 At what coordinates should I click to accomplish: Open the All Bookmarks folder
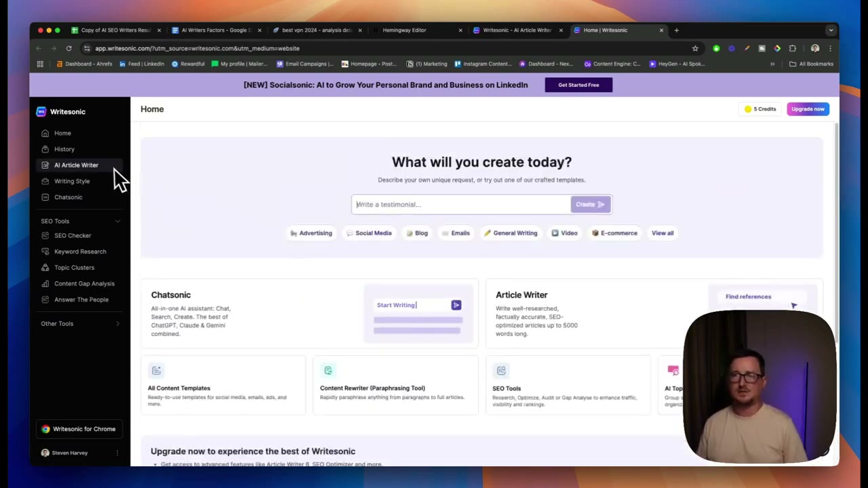click(811, 64)
